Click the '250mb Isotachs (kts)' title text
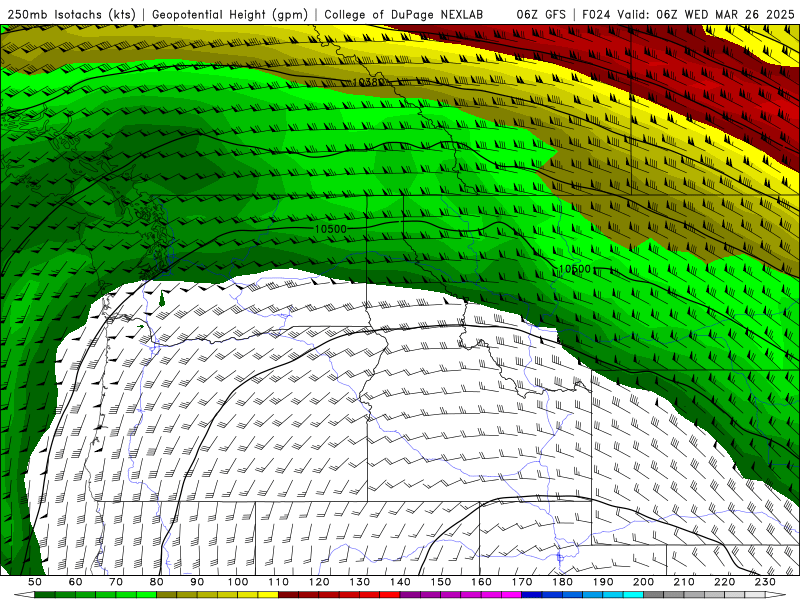 coord(71,15)
